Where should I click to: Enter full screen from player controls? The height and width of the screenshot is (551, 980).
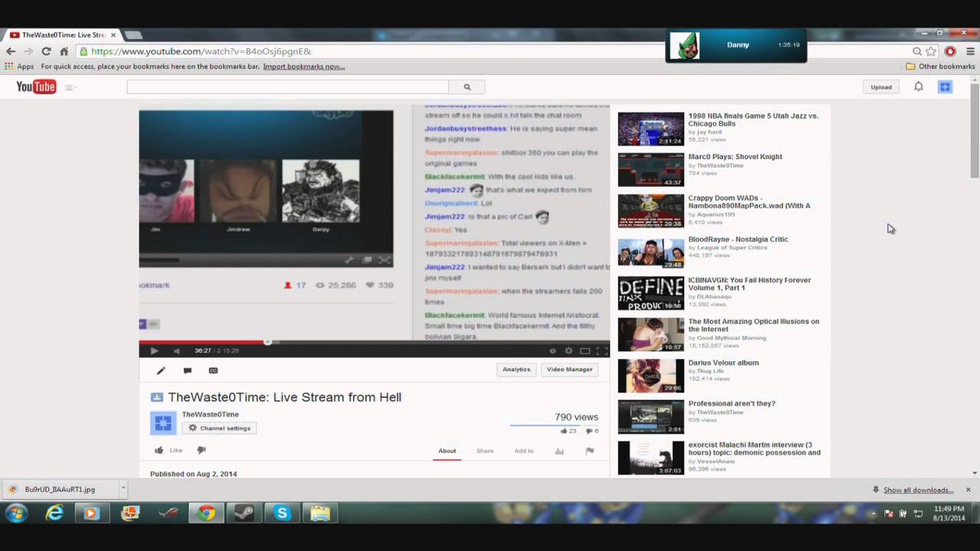point(602,350)
